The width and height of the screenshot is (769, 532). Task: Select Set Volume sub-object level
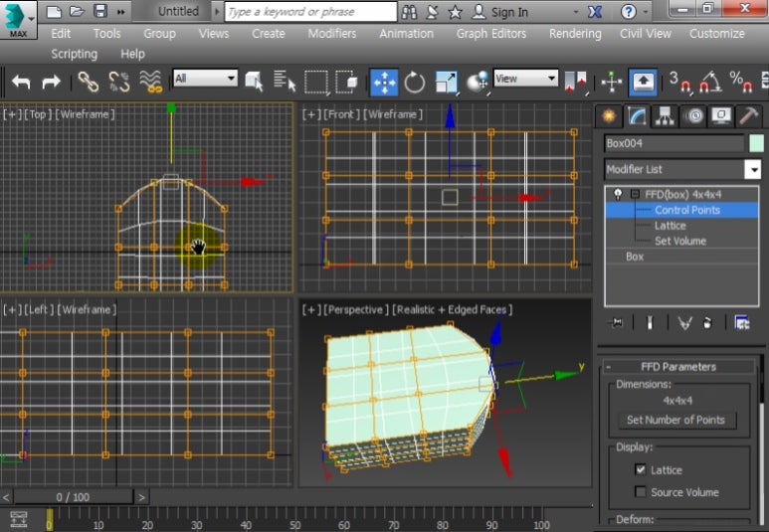tap(680, 242)
